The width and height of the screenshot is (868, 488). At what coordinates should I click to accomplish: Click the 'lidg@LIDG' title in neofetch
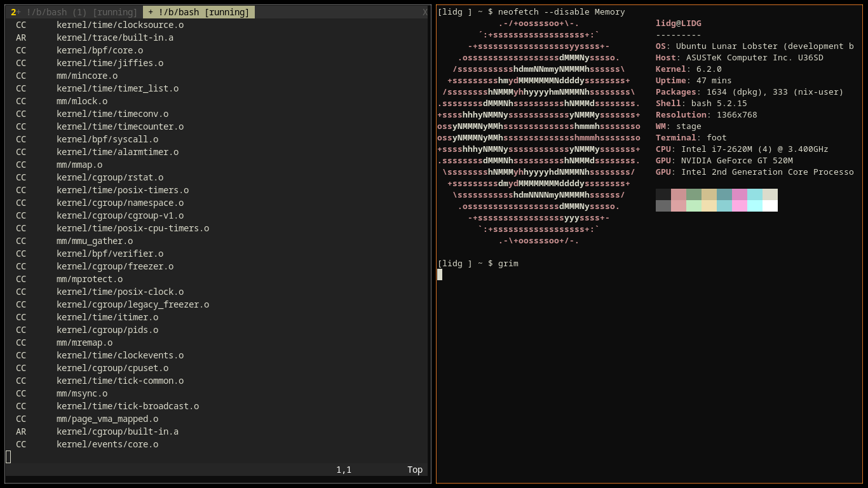(x=679, y=24)
